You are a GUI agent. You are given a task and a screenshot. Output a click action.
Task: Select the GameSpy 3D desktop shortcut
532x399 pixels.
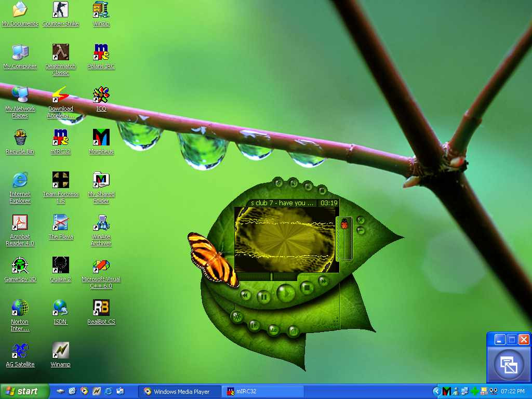point(20,270)
